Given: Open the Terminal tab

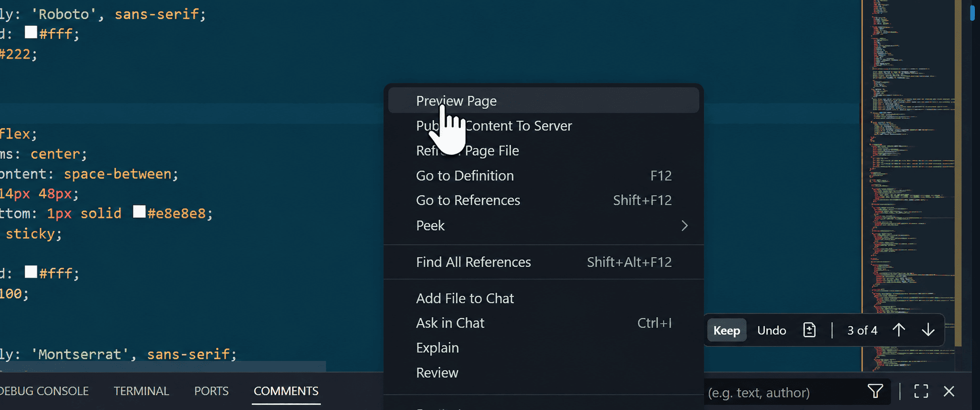Looking at the screenshot, I should pos(141,391).
